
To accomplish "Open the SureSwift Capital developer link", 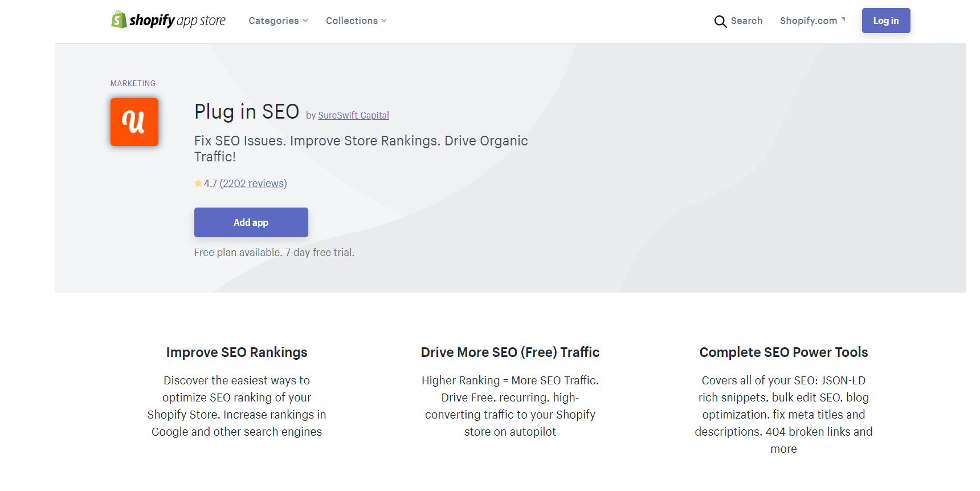I will [x=353, y=115].
